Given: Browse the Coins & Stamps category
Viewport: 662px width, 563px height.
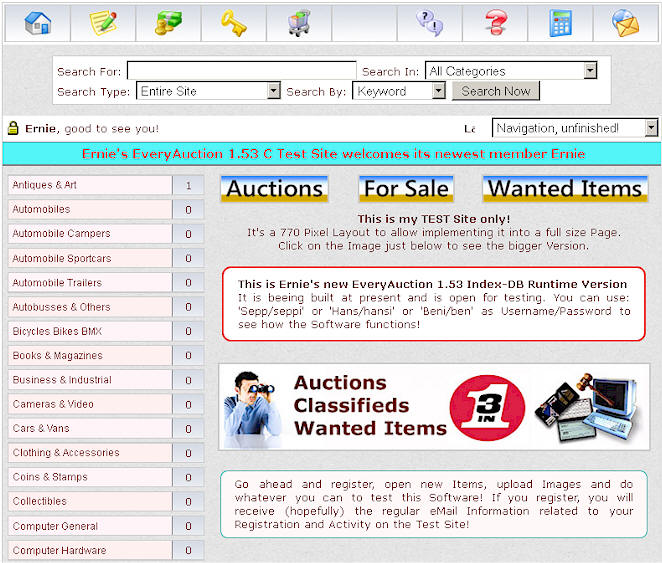Looking at the screenshot, I should point(90,477).
